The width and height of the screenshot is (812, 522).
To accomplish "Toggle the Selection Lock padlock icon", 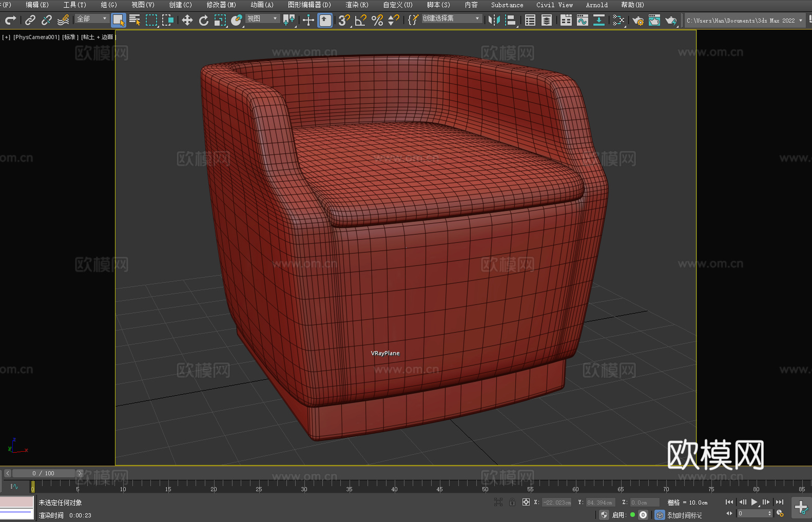I will click(x=512, y=502).
